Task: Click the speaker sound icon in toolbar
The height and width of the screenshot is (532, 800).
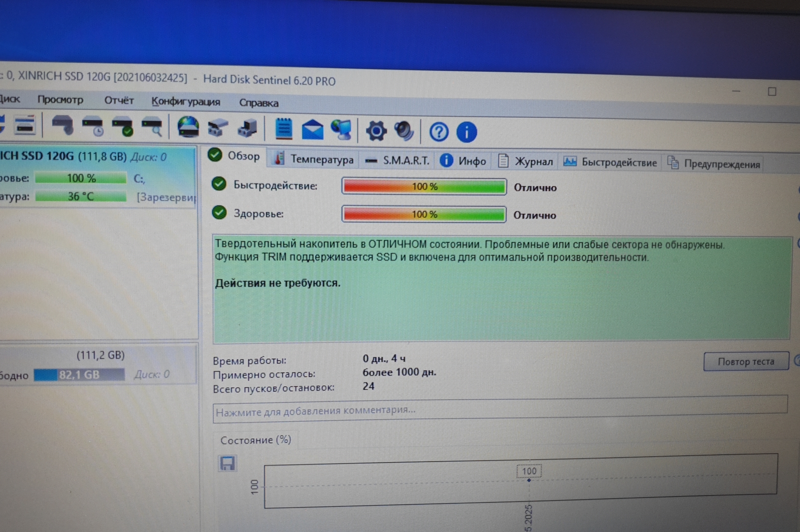Action: coord(404,131)
